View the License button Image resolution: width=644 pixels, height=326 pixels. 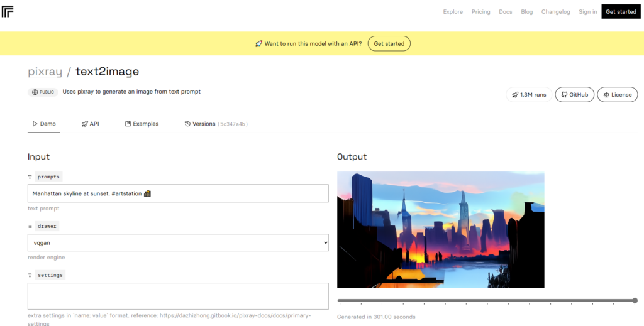618,95
